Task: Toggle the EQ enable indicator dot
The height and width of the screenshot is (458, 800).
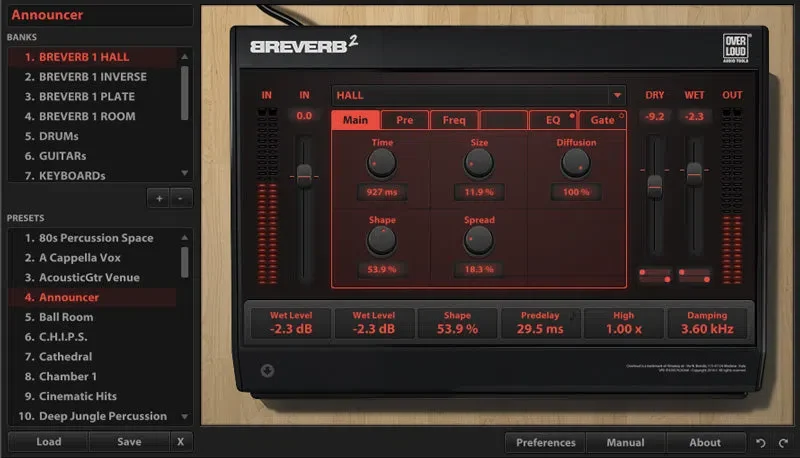Action: coord(572,116)
